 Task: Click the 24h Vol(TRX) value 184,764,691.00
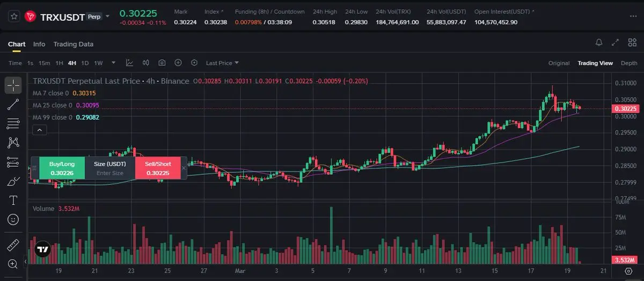pos(397,22)
